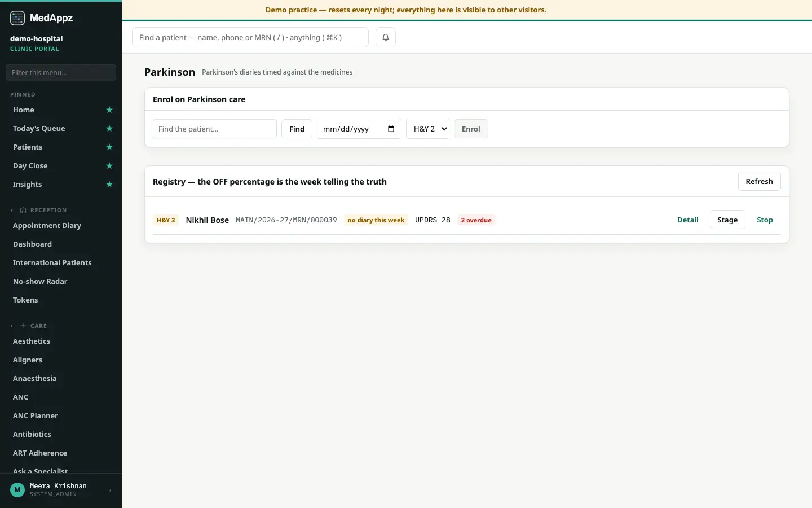Click the H&Y 3 badge
Screen dimensions: 812x508
point(166,220)
